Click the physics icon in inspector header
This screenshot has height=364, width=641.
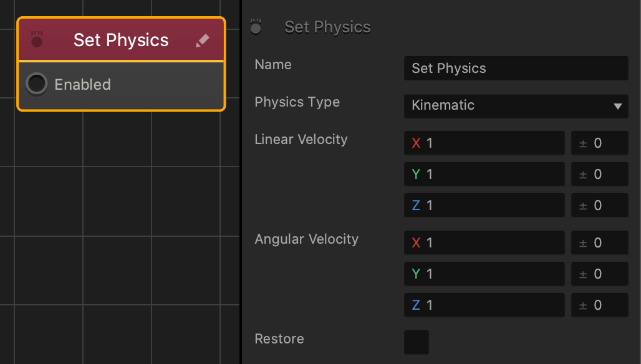pyautogui.click(x=256, y=27)
